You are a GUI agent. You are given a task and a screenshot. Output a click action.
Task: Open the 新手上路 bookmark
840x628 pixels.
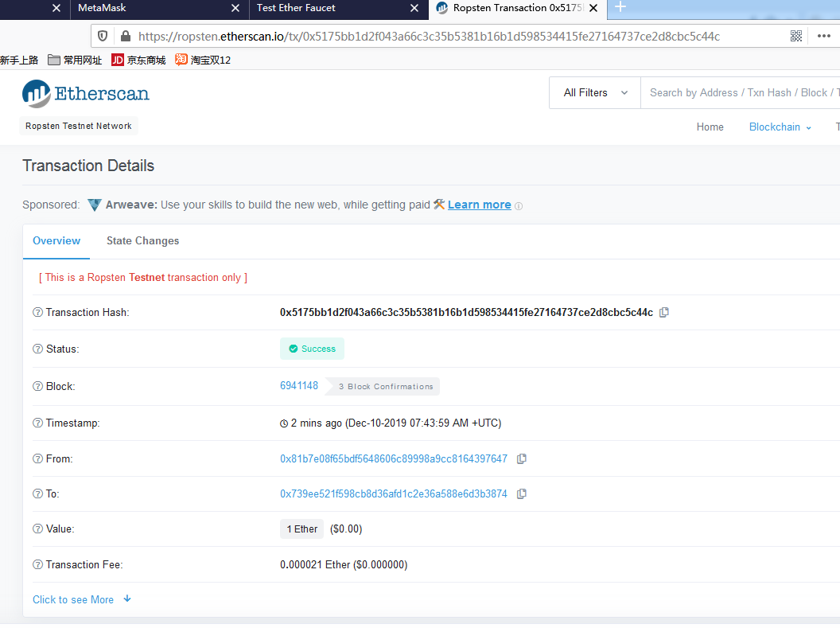(19, 60)
